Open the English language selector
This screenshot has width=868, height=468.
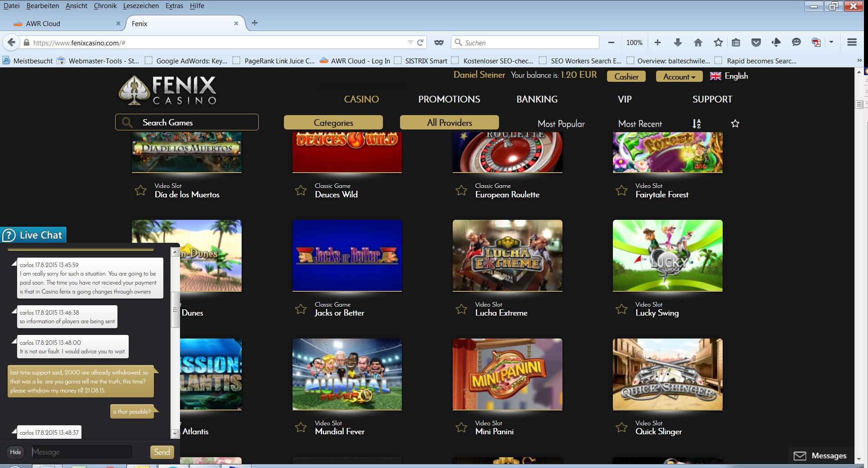729,76
